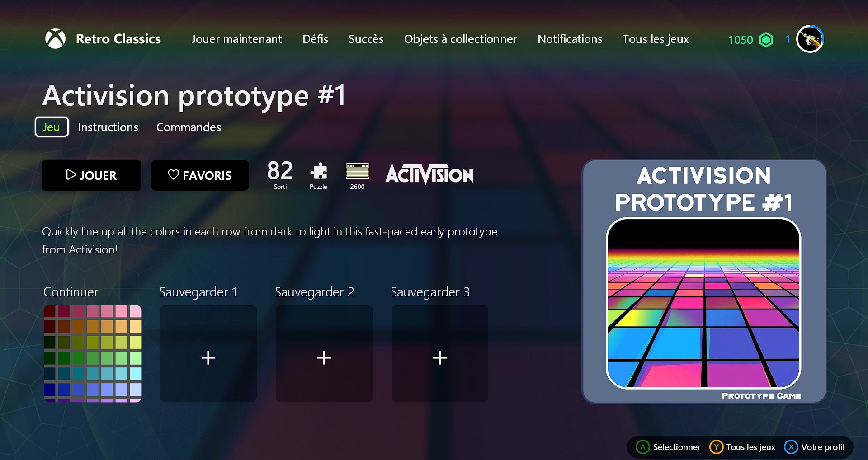Viewport: 868px width, 460px height.
Task: Select the Commandes tab
Action: [189, 127]
